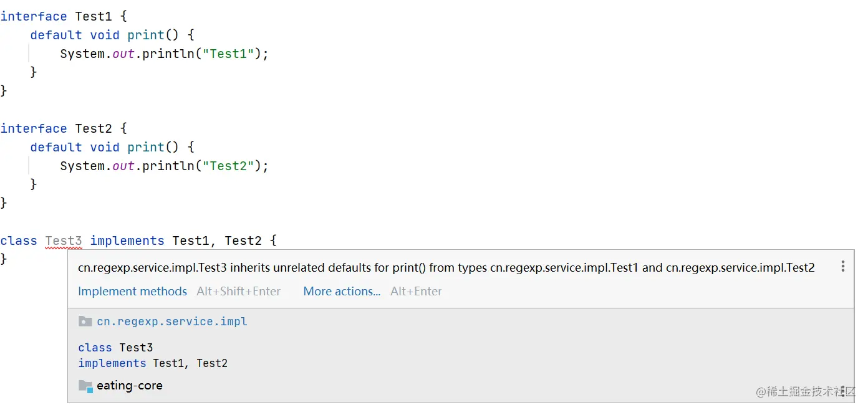Click the Implement methods quick-fix link
Image resolution: width=868 pixels, height=410 pixels.
(132, 291)
